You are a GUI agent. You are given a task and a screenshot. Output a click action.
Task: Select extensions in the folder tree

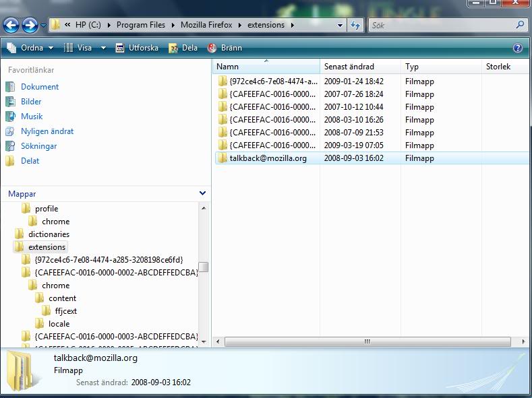47,247
